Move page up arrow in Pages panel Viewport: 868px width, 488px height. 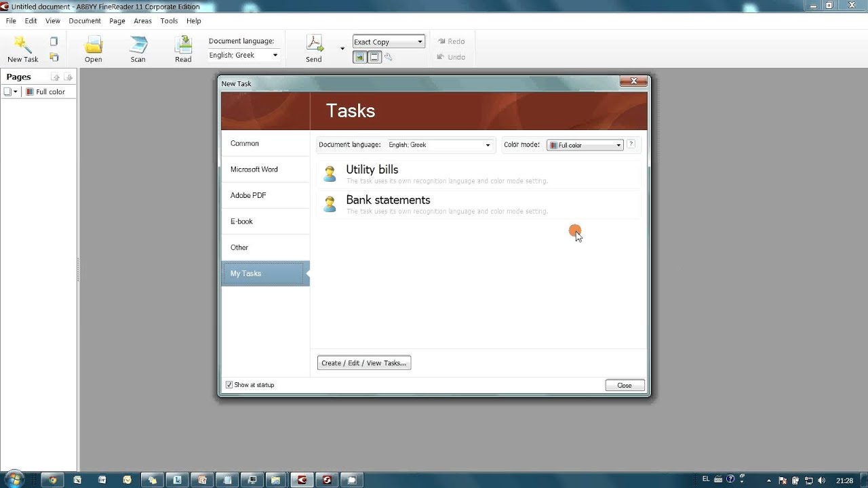click(x=56, y=77)
